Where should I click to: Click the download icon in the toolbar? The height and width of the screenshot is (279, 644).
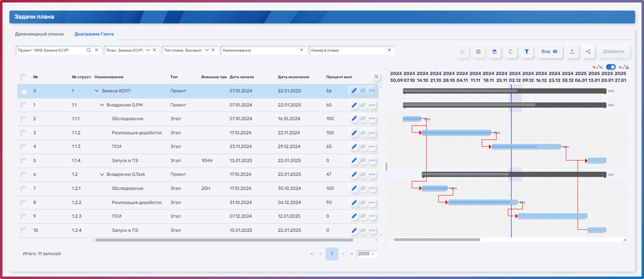[x=462, y=51]
